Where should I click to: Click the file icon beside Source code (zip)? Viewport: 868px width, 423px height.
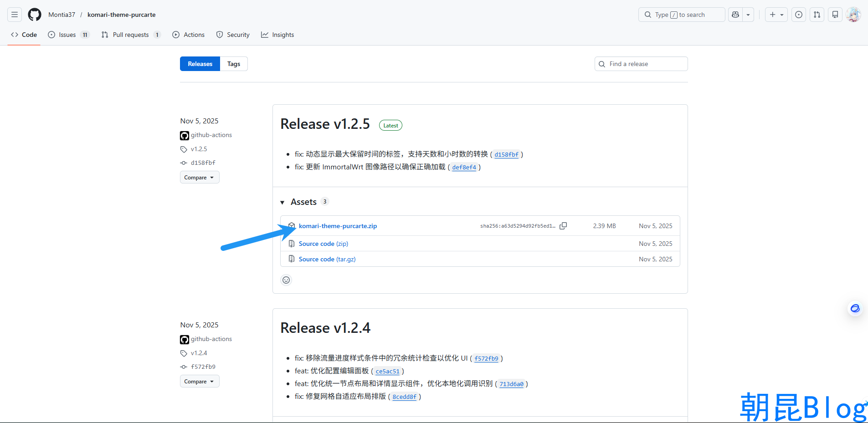pos(292,244)
